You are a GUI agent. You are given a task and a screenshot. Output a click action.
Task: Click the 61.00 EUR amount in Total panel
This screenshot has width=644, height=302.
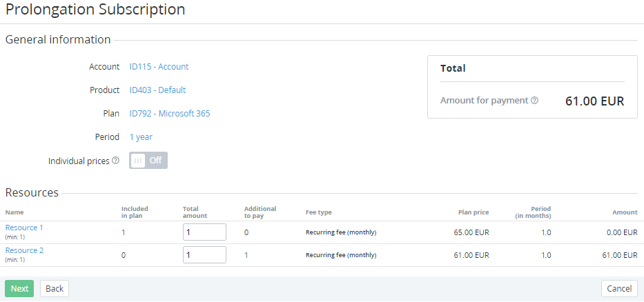594,101
